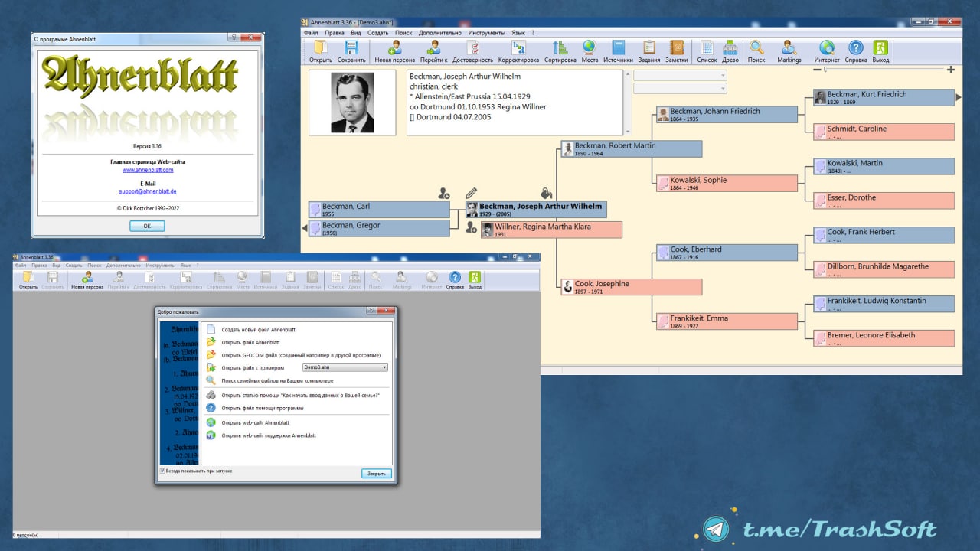Click Новая персона in the background window toolbar
The image size is (980, 551).
coord(87,281)
